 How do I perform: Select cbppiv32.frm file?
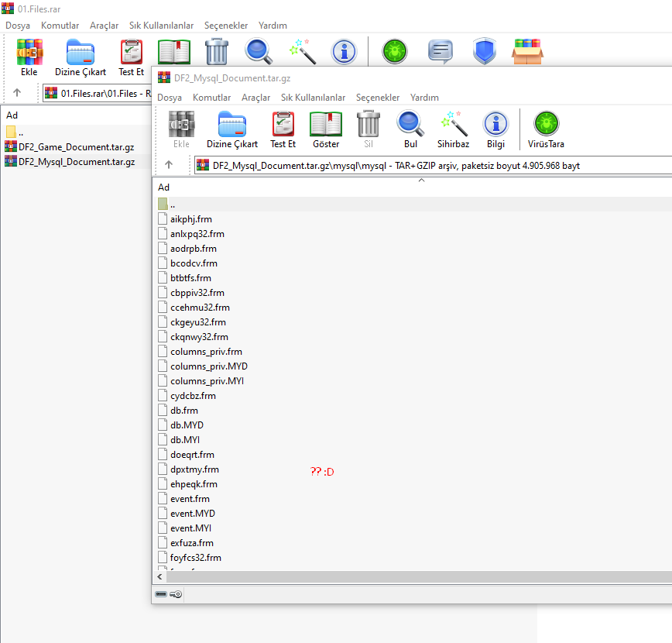(x=191, y=293)
